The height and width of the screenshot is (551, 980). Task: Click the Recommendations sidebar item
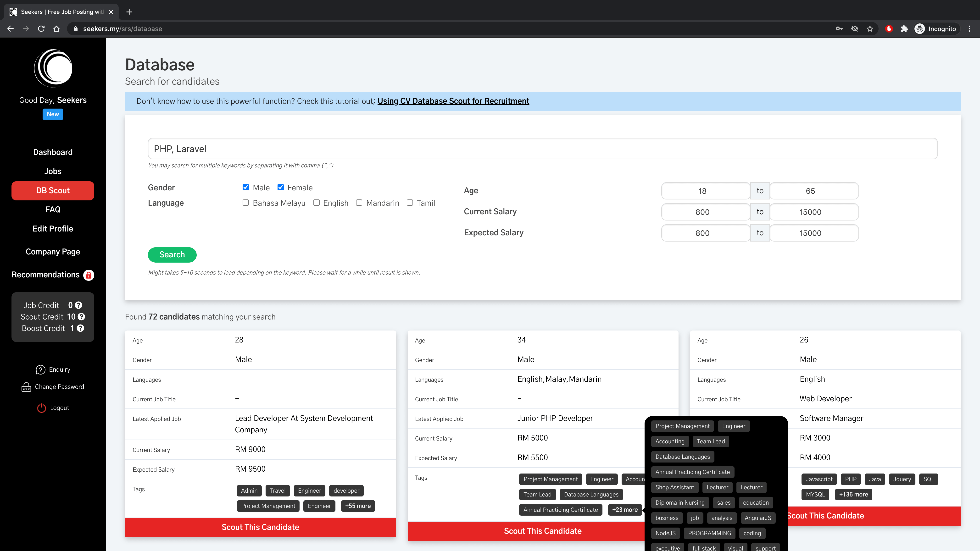tap(45, 275)
